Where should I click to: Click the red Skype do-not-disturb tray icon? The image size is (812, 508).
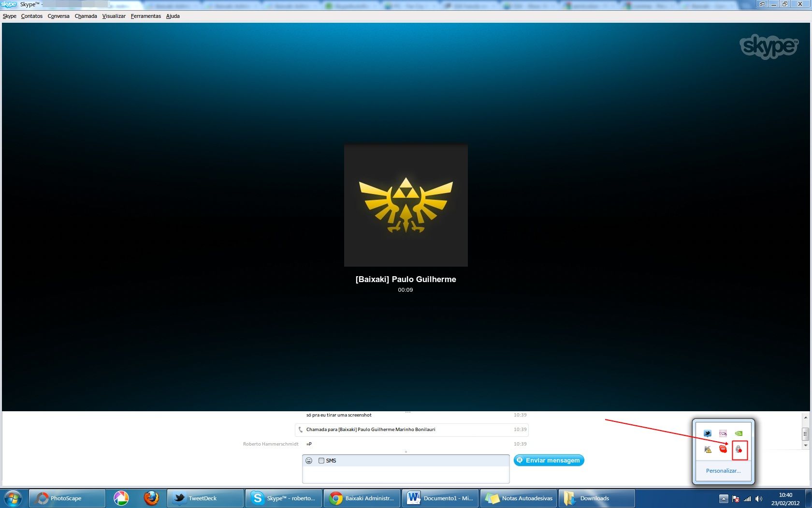(x=723, y=449)
